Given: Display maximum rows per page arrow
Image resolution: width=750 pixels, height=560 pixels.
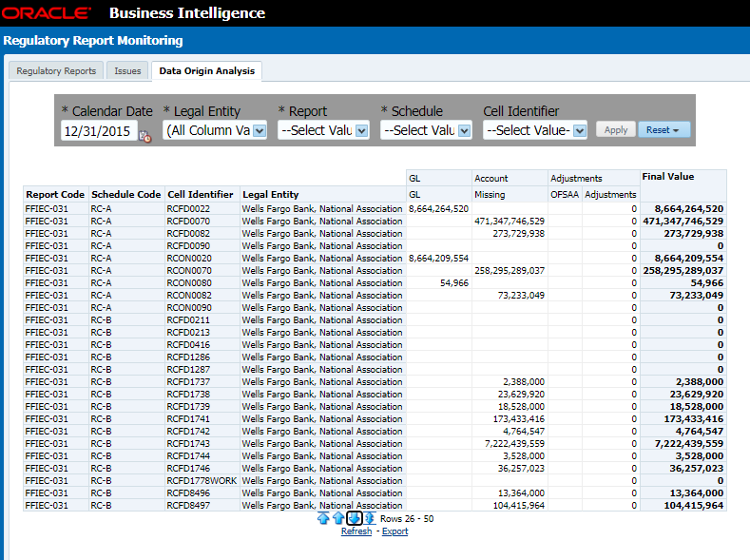Looking at the screenshot, I should click(x=369, y=518).
